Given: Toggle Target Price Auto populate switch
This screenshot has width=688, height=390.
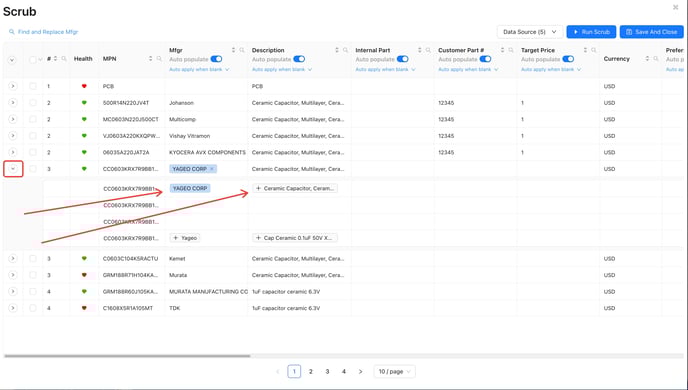Looking at the screenshot, I should tap(568, 59).
